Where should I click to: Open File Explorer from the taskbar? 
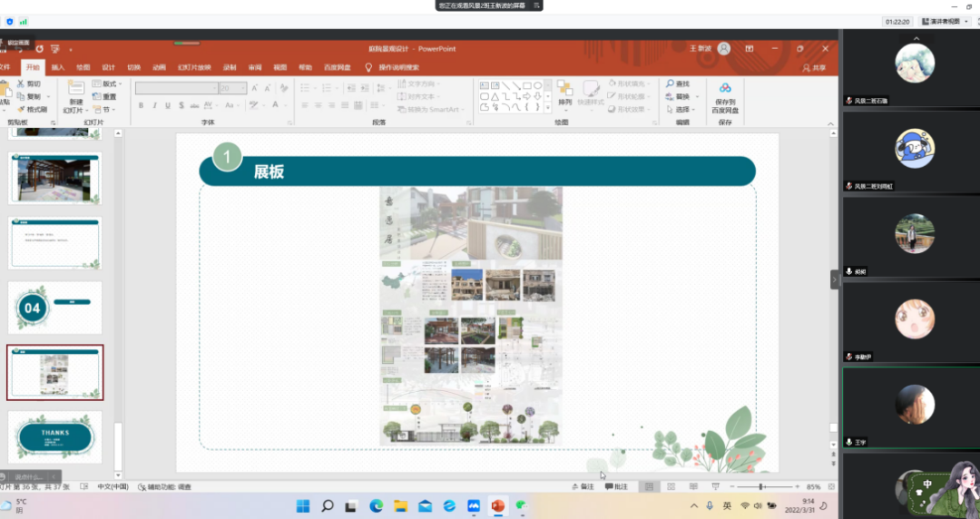[401, 506]
